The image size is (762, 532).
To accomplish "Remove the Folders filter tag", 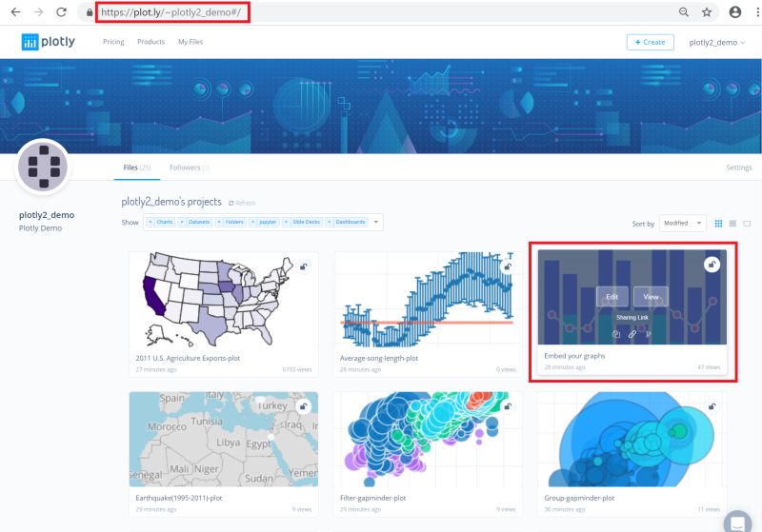I will click(219, 222).
